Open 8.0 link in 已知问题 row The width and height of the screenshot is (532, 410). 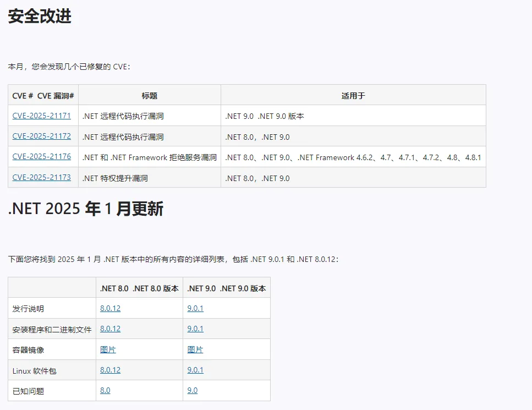tap(105, 390)
